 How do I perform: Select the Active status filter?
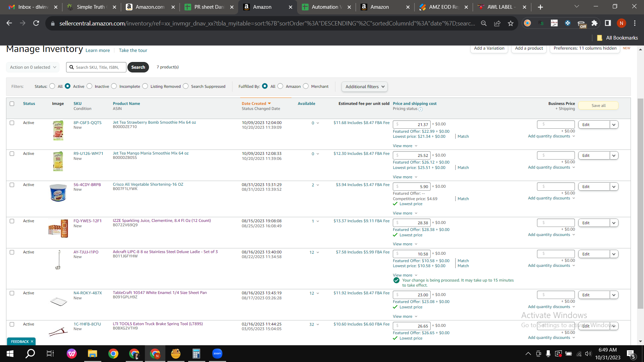pyautogui.click(x=67, y=86)
